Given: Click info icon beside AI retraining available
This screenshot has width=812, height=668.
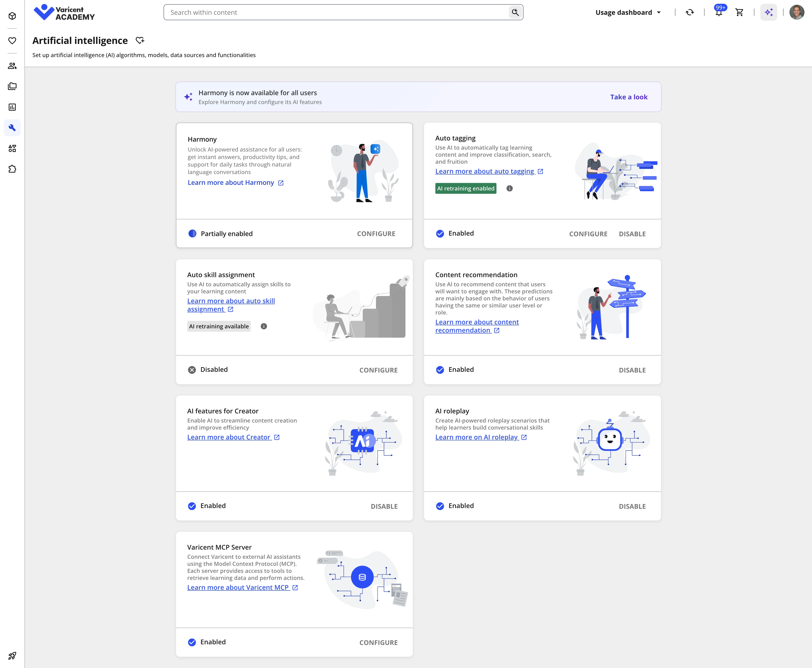Looking at the screenshot, I should 264,326.
